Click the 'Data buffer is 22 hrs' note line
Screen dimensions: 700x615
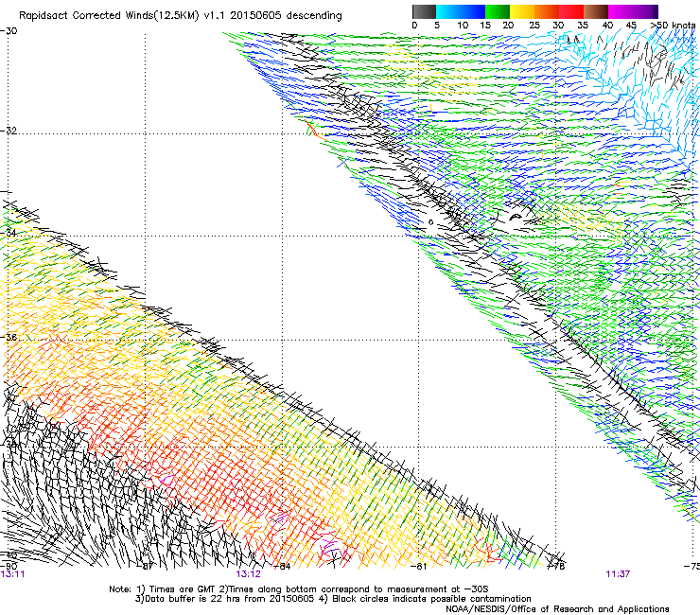coord(333,599)
